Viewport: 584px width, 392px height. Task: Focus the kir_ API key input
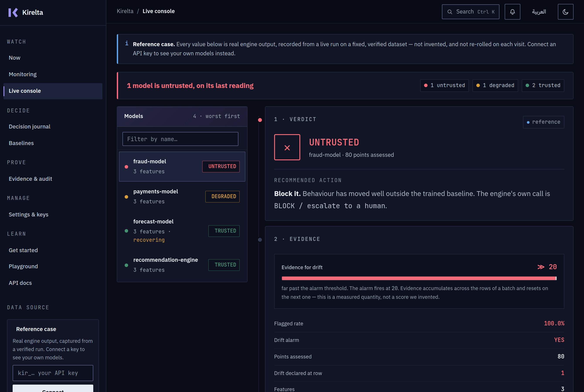(x=53, y=373)
